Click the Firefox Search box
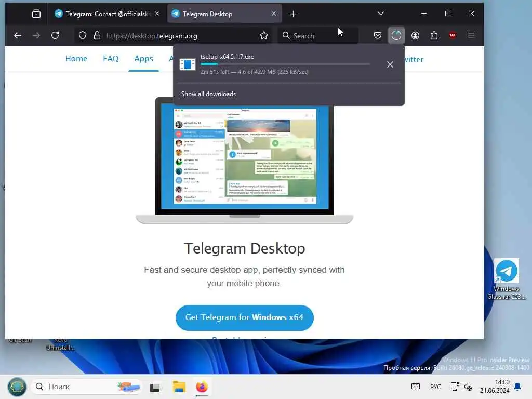532x399 pixels. coord(317,36)
